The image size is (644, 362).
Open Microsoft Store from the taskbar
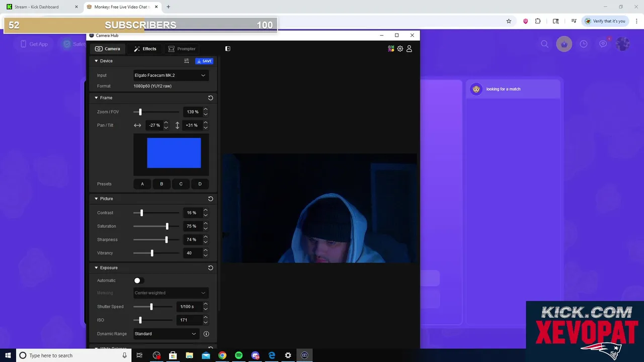[173, 355]
